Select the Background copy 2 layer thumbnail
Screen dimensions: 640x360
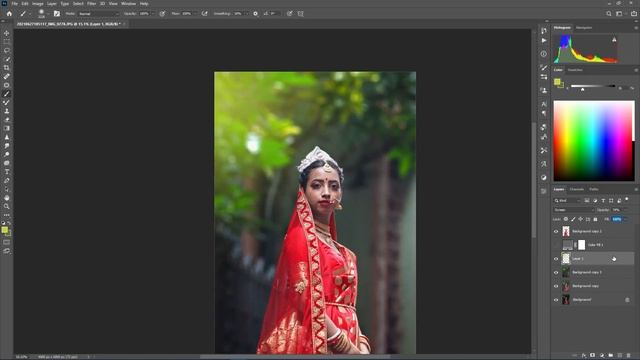pos(566,231)
